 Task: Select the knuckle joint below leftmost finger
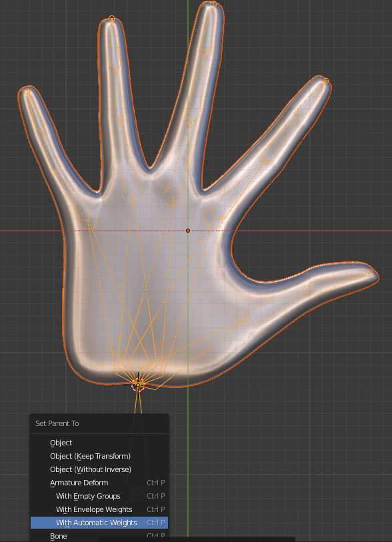pyautogui.click(x=88, y=220)
